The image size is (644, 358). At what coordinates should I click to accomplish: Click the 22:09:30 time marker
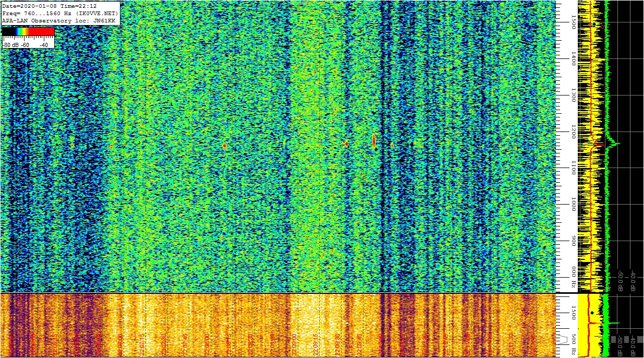click(x=338, y=344)
